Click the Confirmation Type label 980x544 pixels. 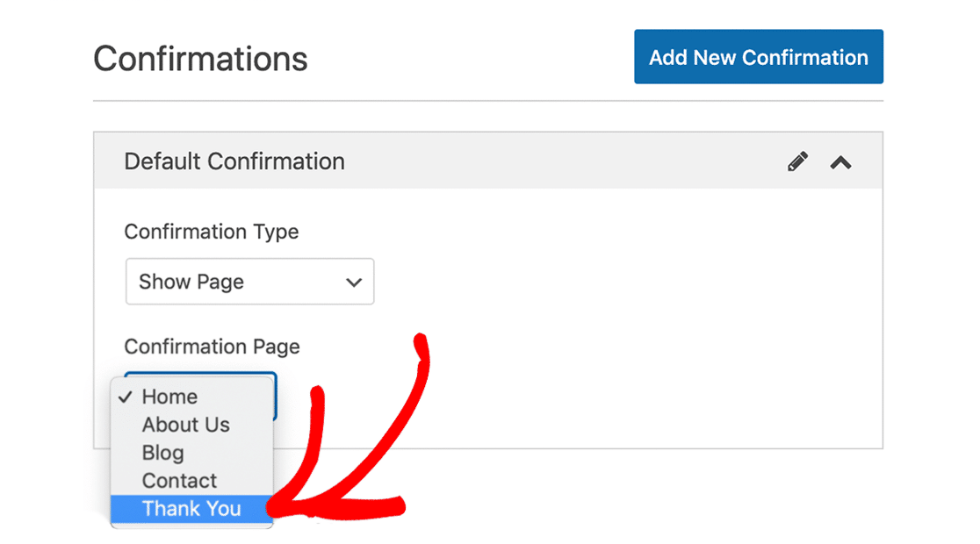212,232
